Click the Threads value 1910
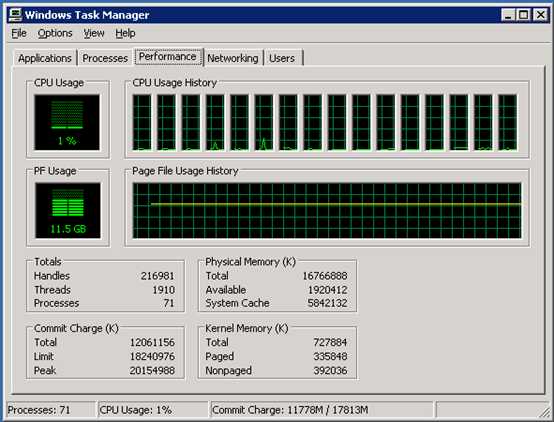Image resolution: width=554 pixels, height=422 pixels. click(x=164, y=290)
